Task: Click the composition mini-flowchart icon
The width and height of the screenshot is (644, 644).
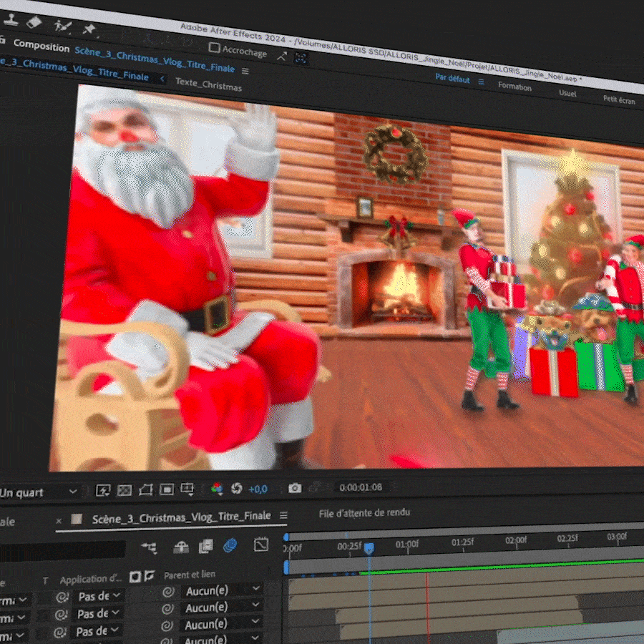Action: click(x=149, y=547)
